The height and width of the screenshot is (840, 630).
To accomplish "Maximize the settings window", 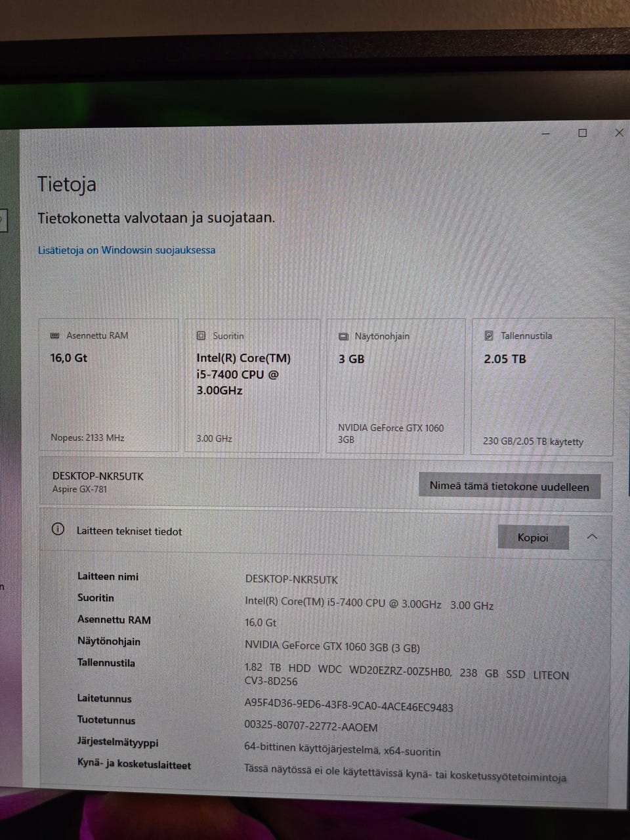I will (582, 133).
